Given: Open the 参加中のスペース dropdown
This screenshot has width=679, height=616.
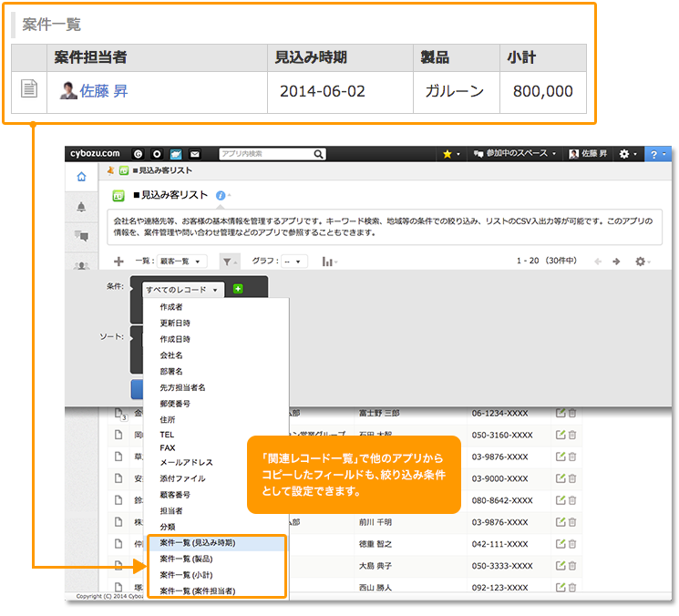Looking at the screenshot, I should coord(514,154).
